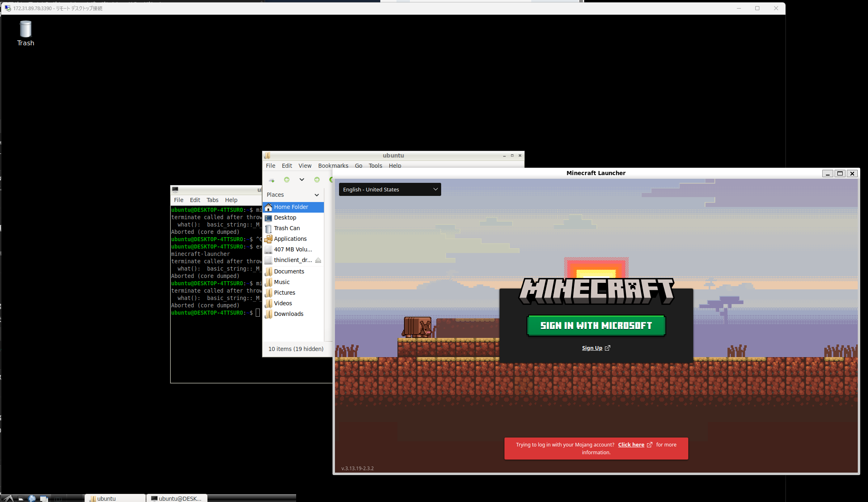
Task: Go back using the file manager back arrow
Action: 287,180
